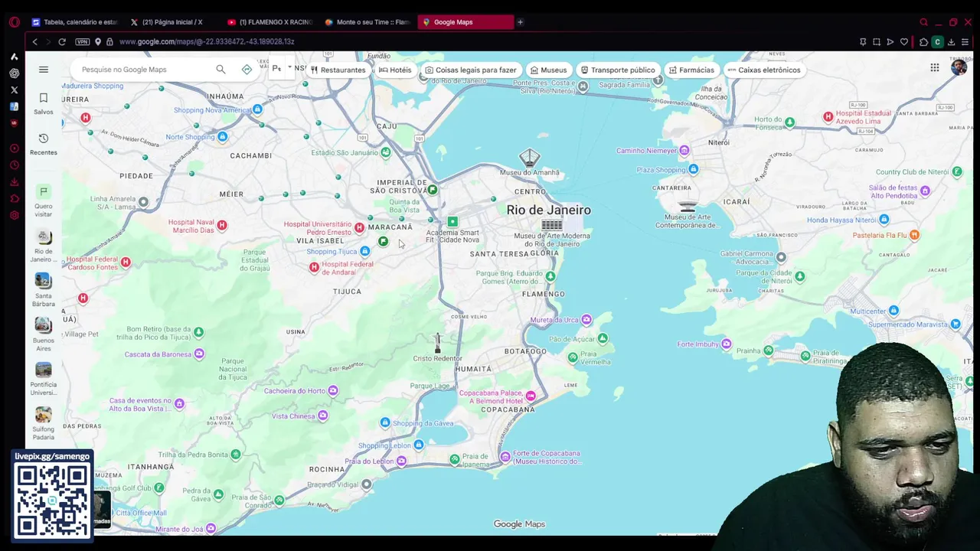Viewport: 980px width, 551px height.
Task: Open Opera sidebar history clock
Action: pos(14,165)
